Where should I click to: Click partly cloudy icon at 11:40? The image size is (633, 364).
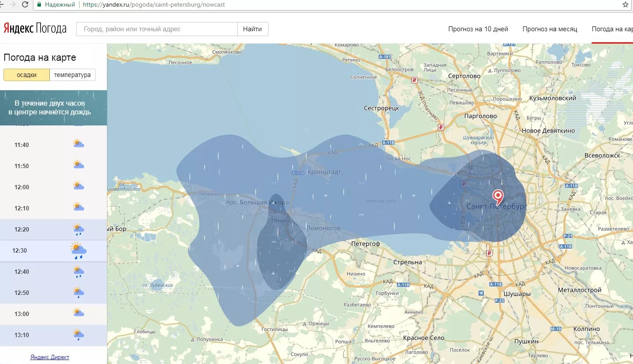[x=78, y=143]
